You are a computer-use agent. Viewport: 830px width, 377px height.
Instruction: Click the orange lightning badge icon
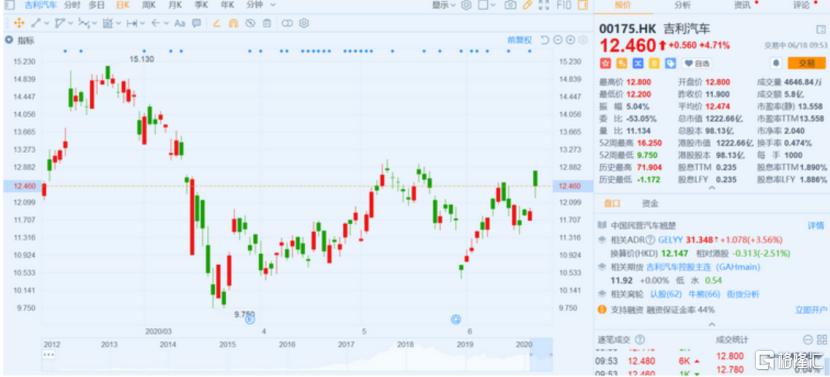tap(621, 64)
